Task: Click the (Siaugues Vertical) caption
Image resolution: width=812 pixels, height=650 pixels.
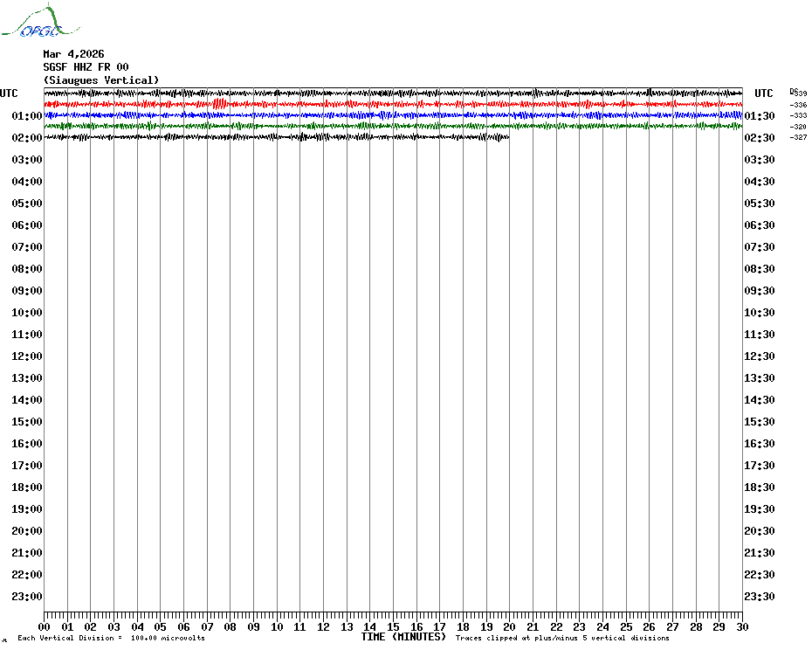Action: [101, 80]
